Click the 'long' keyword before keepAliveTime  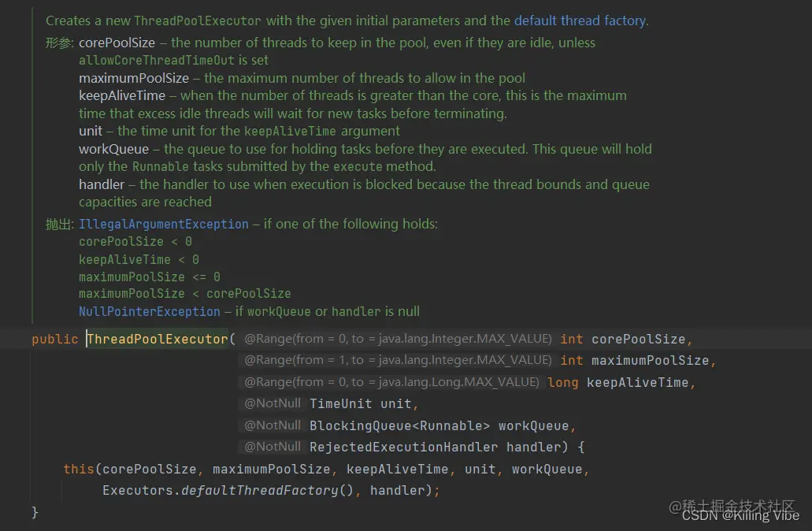pos(563,382)
